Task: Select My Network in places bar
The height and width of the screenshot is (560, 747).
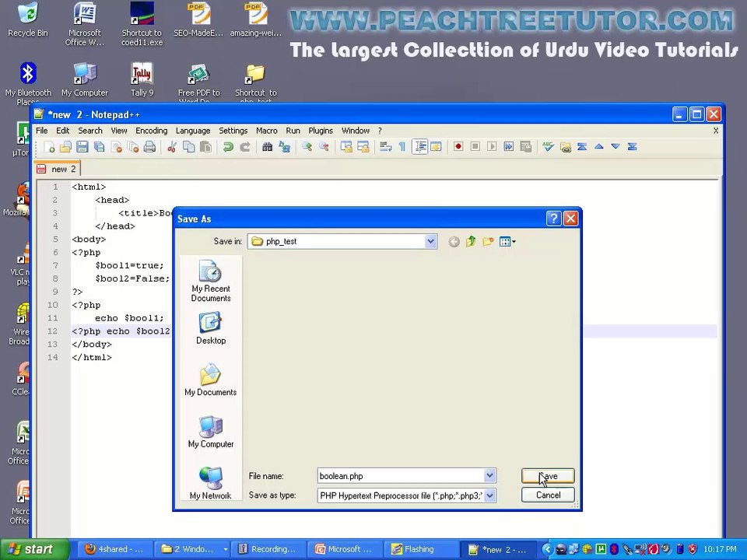Action: [x=211, y=483]
